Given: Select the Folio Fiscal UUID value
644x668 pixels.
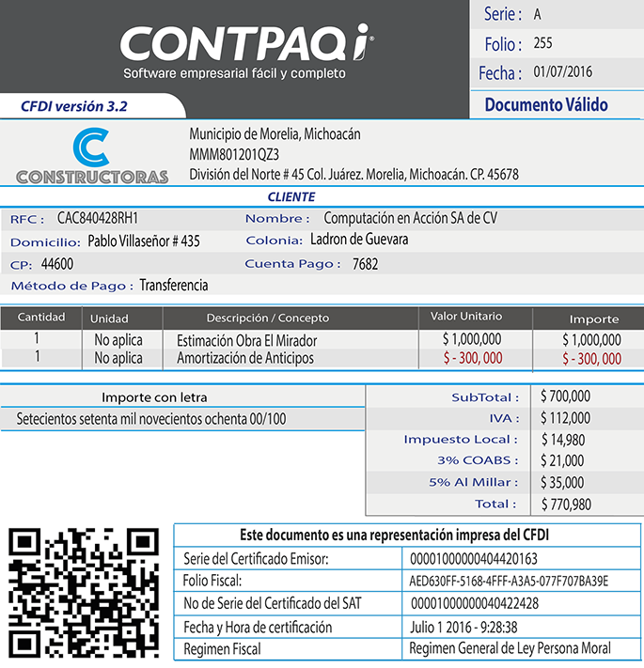Looking at the screenshot, I should pos(509,582).
